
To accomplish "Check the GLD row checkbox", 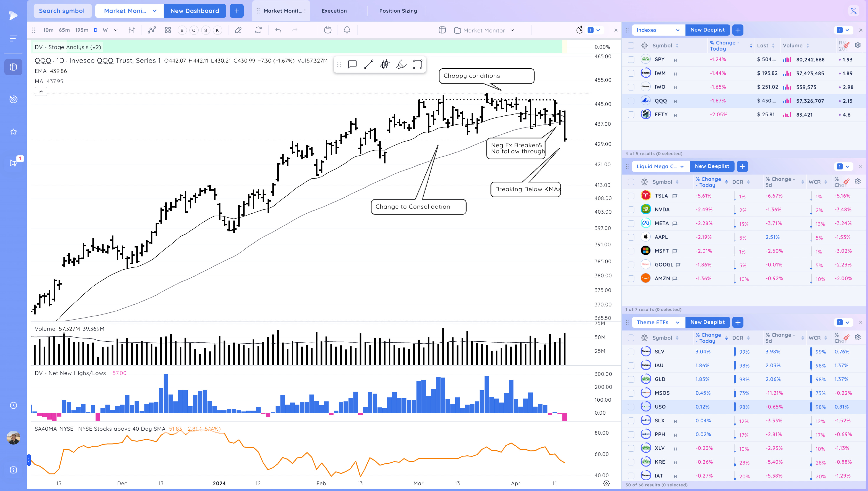I will coord(631,379).
